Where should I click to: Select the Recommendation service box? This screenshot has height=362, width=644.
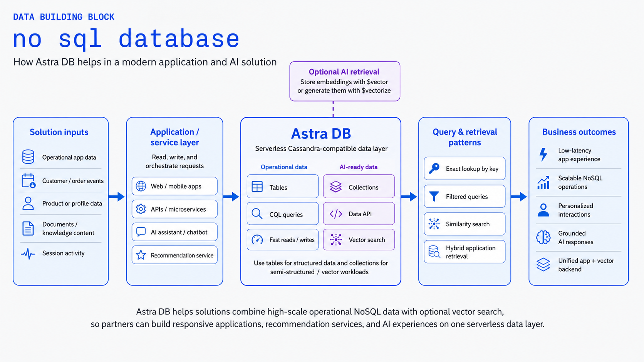(174, 255)
